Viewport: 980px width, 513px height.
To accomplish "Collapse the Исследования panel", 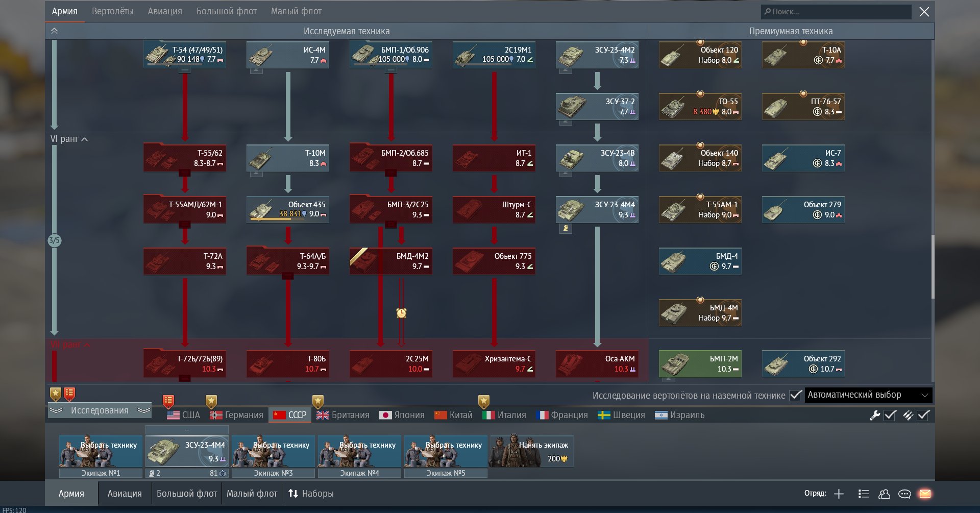I will pos(100,410).
